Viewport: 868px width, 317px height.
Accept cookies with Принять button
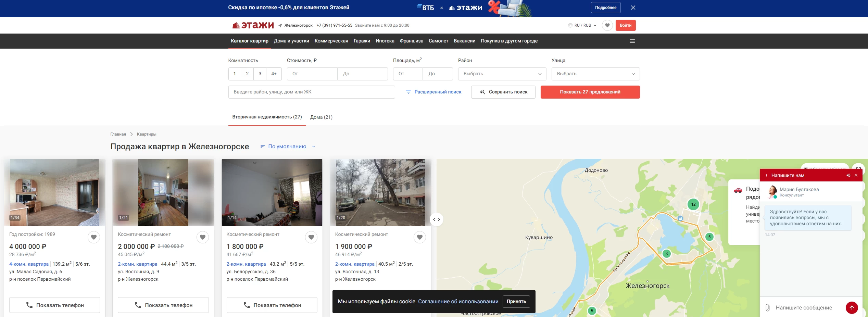tap(516, 302)
